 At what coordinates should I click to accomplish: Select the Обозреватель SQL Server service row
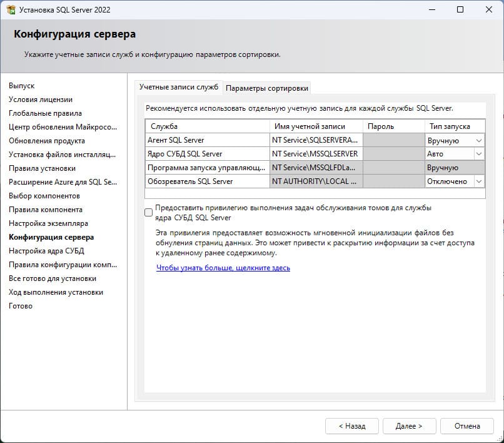pos(208,181)
